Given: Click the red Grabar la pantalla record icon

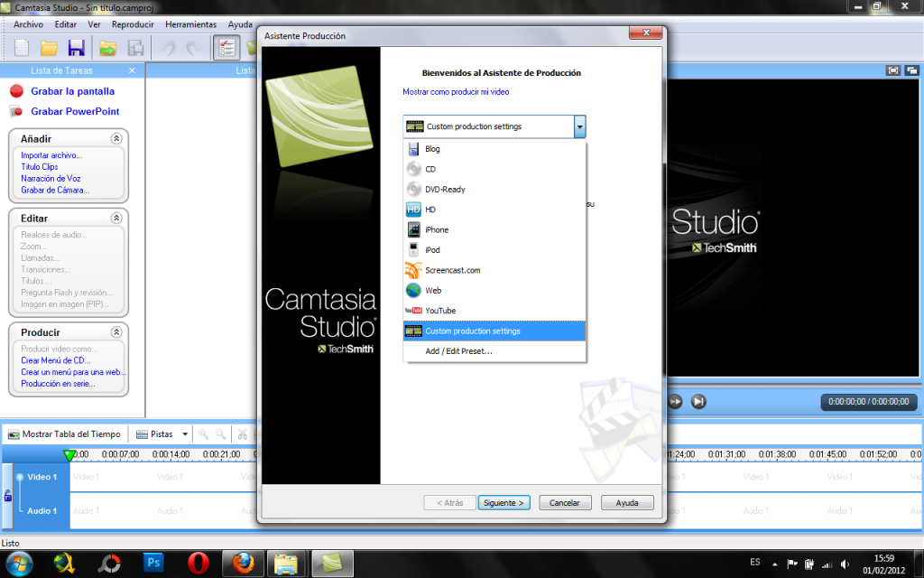Looking at the screenshot, I should (16, 91).
